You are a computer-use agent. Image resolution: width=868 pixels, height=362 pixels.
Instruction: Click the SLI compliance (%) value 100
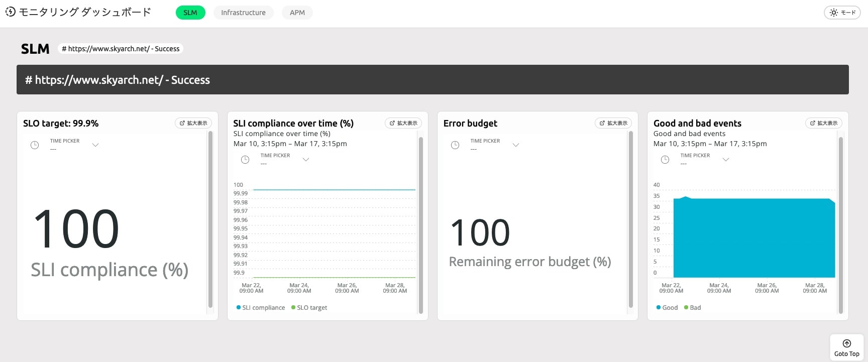coord(76,229)
